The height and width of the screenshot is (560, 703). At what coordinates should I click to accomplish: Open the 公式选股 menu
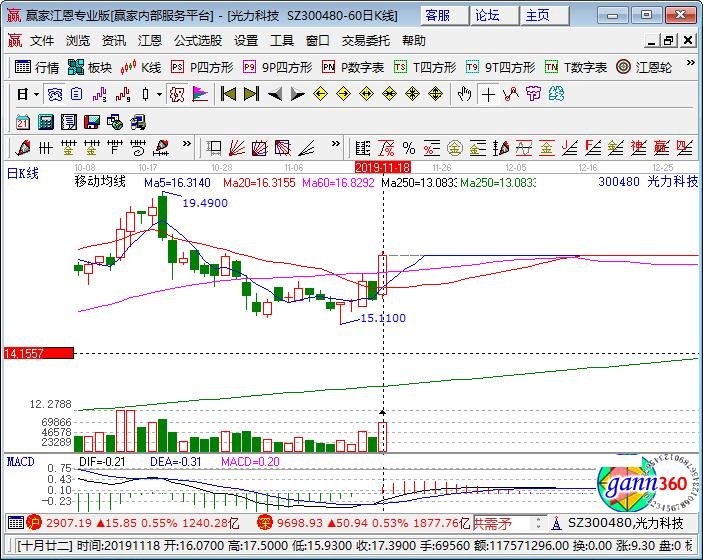198,41
